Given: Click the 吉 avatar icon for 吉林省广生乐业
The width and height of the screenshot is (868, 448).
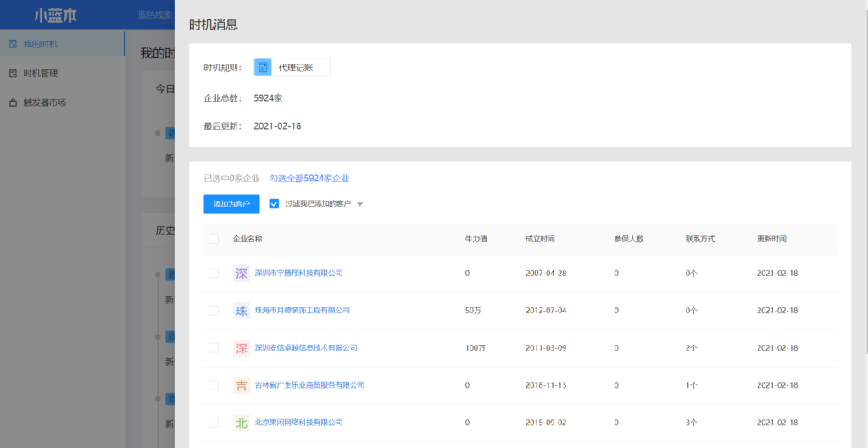Looking at the screenshot, I should point(242,385).
